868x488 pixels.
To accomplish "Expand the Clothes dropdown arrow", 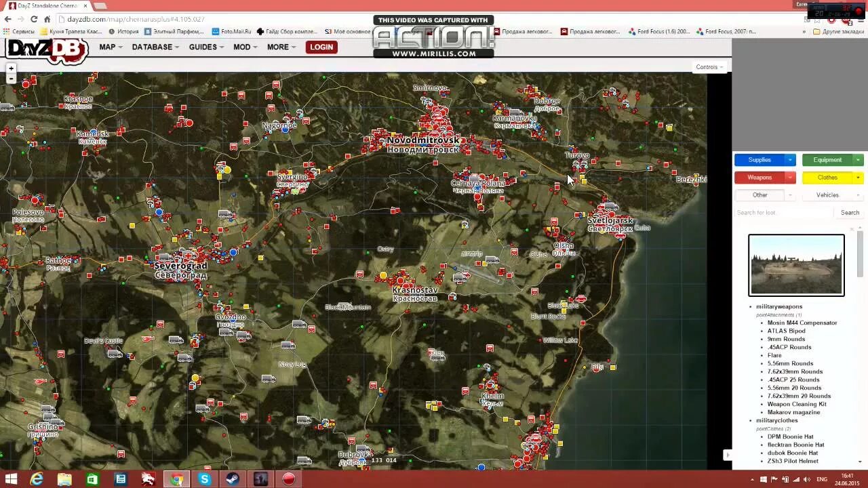I will pos(858,178).
